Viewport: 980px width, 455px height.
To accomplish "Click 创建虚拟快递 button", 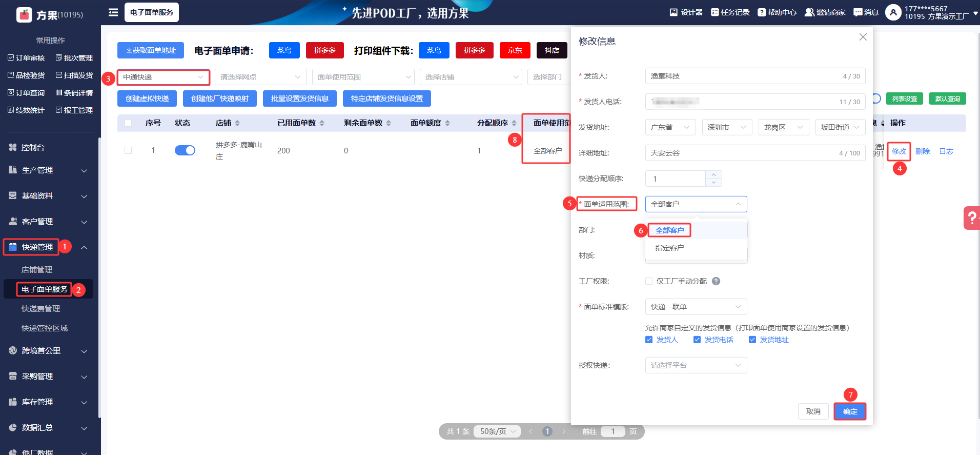I will pos(147,98).
